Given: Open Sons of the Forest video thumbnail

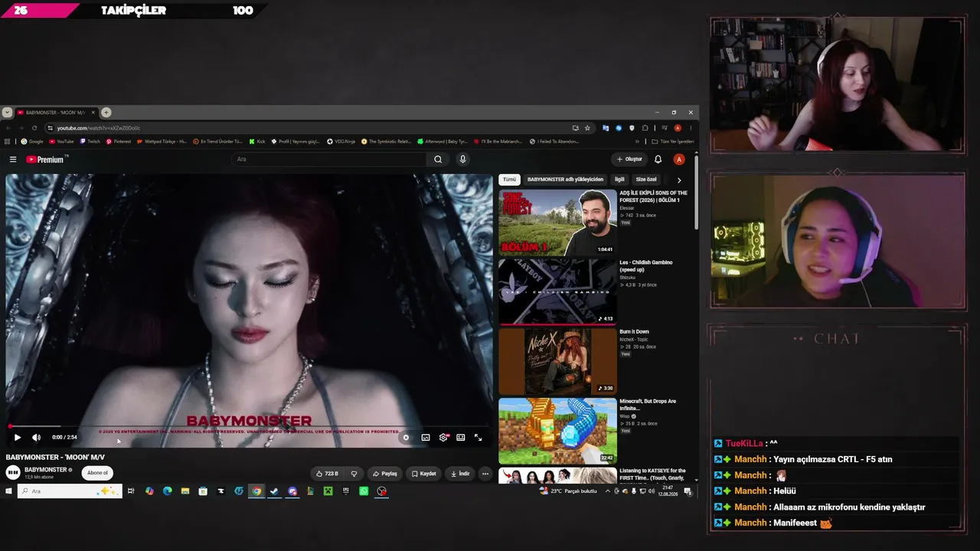Looking at the screenshot, I should (x=557, y=223).
